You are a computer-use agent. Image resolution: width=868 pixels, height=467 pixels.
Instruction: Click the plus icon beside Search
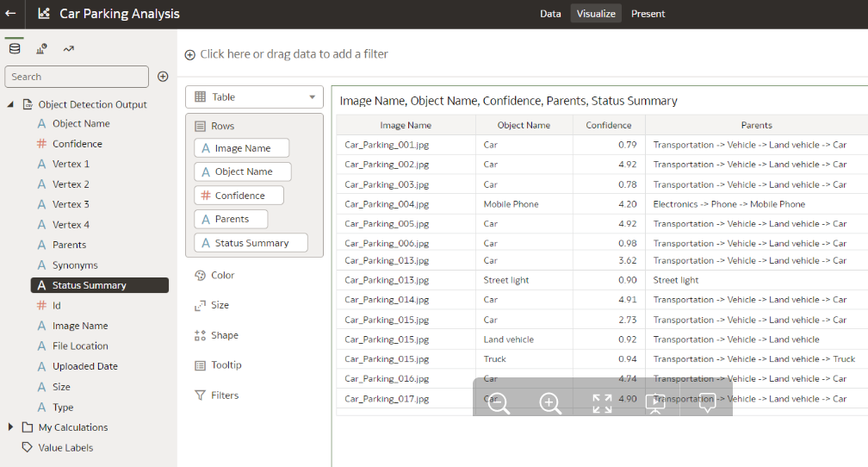(163, 77)
